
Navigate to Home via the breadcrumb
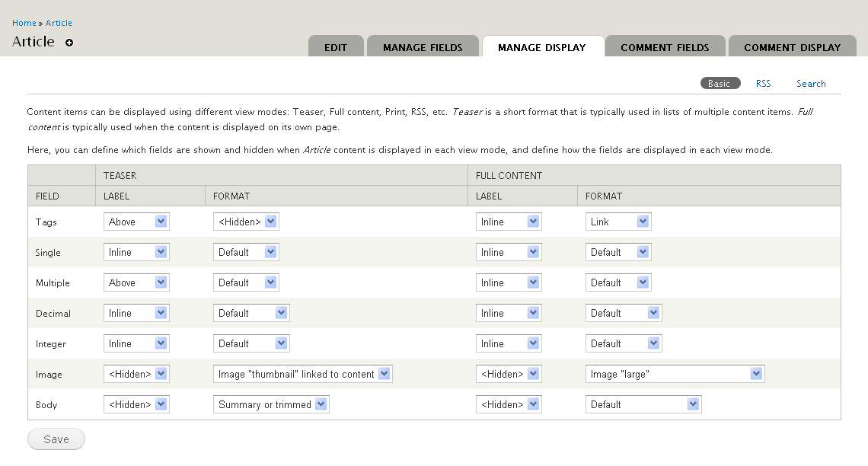coord(24,22)
